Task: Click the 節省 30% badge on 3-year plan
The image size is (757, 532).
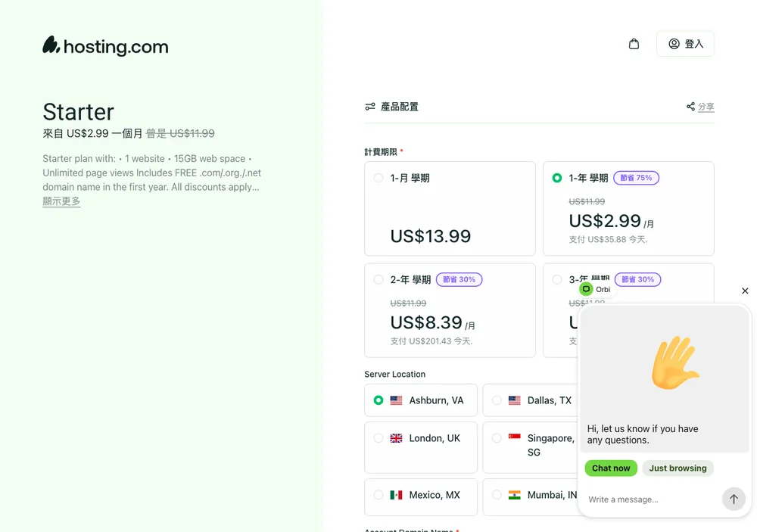Action: pyautogui.click(x=637, y=279)
